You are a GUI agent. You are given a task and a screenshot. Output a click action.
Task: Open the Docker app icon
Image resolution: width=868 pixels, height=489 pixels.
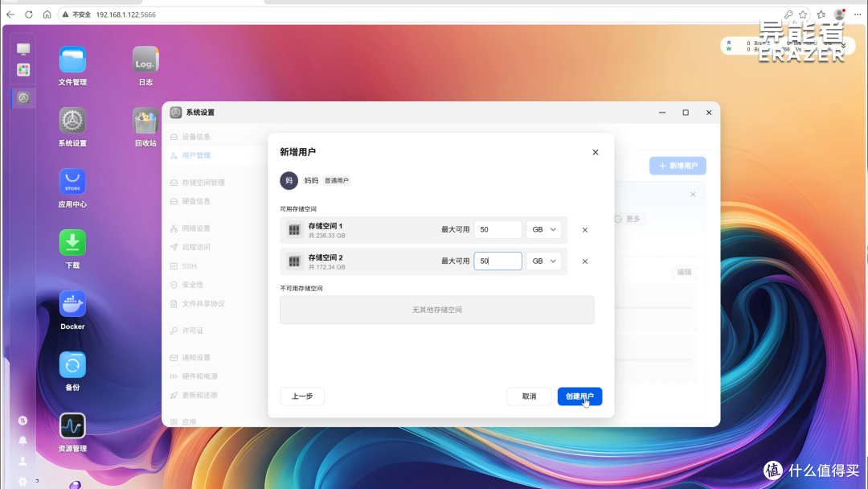pos(72,304)
